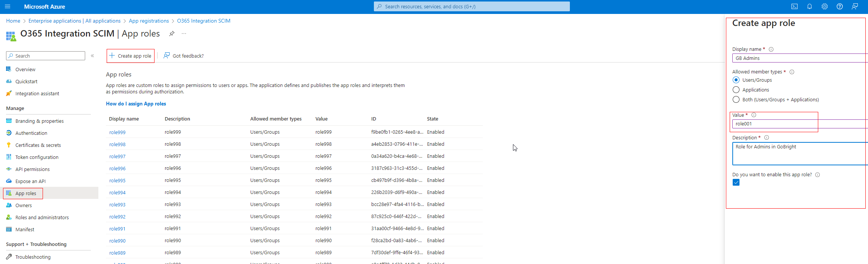The image size is (868, 264).
Task: Click the Create app role button
Action: tap(130, 56)
